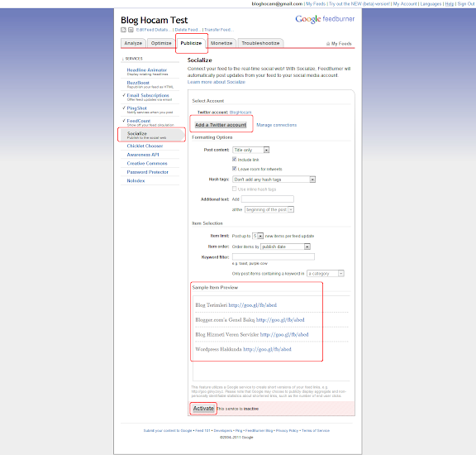
Task: Click the Google feedburner logo
Action: point(325,19)
